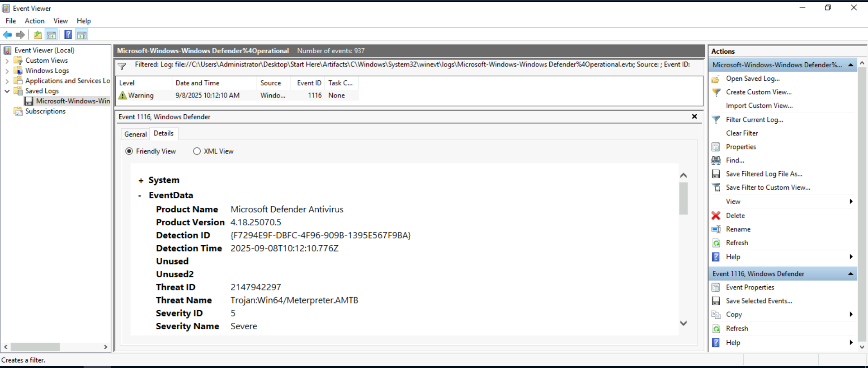Click the Threat Name value Trojan:Win64/Meterpreter.AMTB
Image resolution: width=868 pixels, height=368 pixels.
coord(294,300)
